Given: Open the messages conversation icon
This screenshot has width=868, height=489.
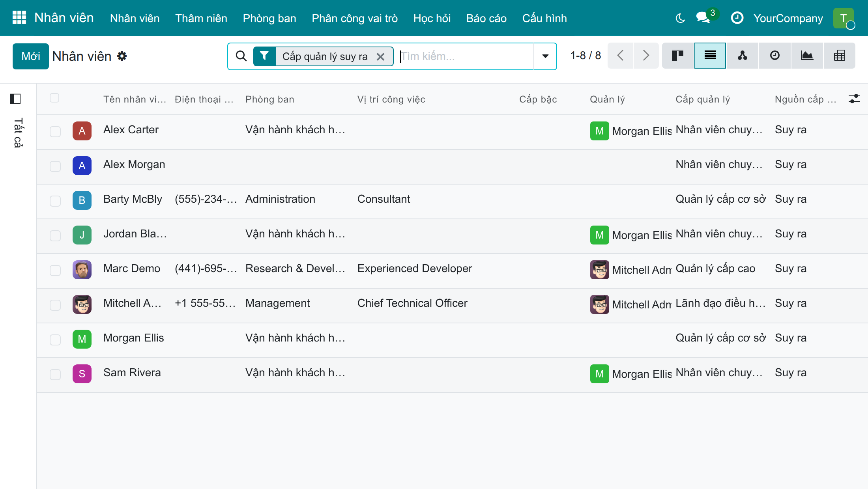Looking at the screenshot, I should [703, 18].
